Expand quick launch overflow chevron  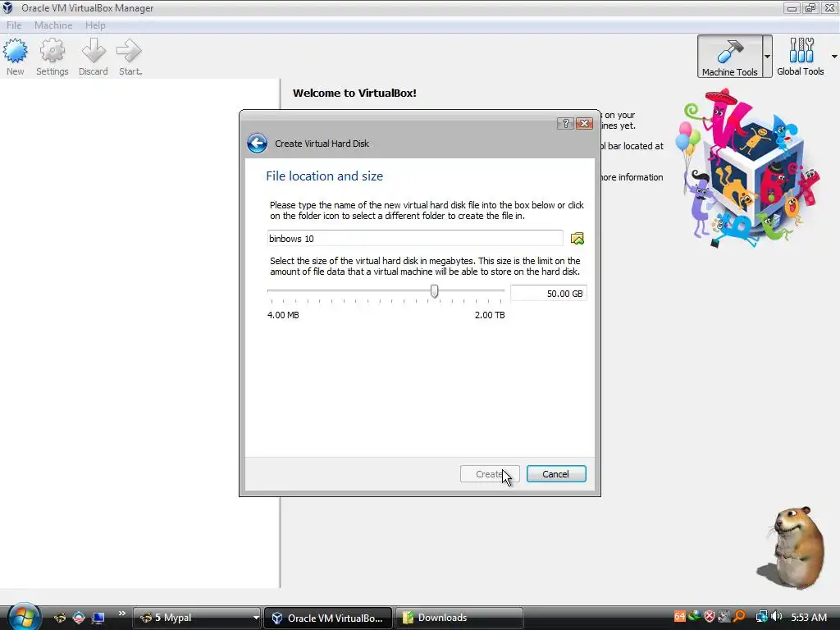pos(121,614)
